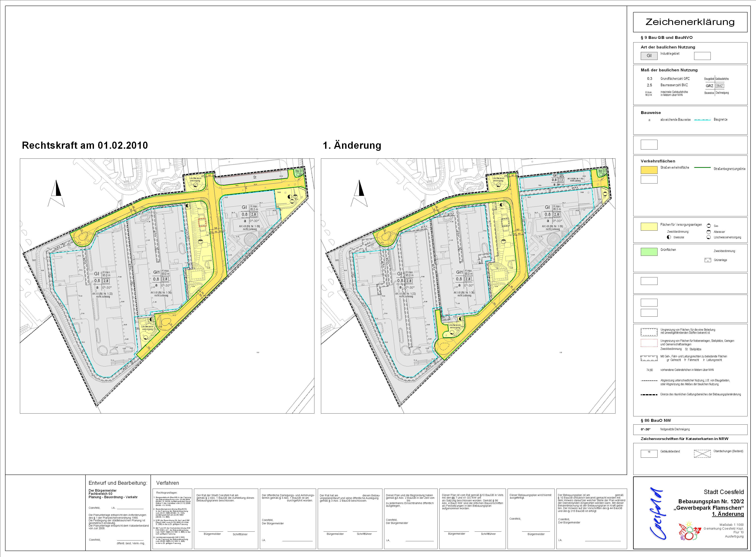Click the underlined 1. Änderung in the title block
756x557 pixels.
728,514
